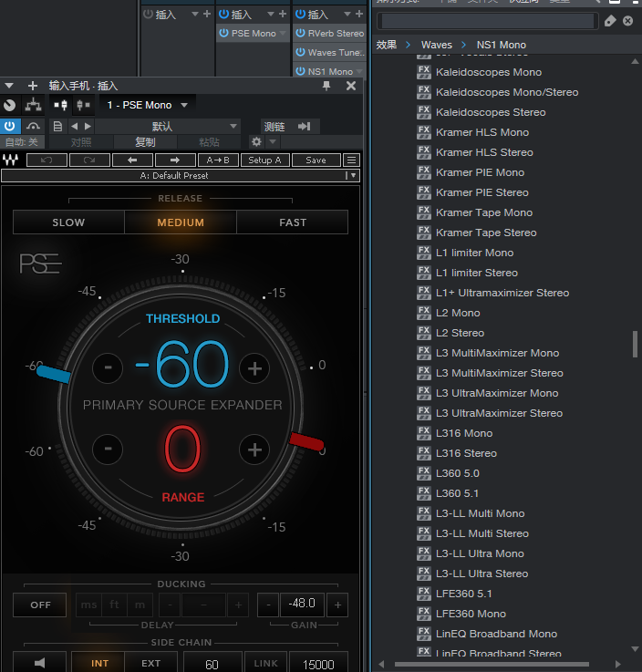Increase ducking gain with plus
642x672 pixels.
(x=337, y=605)
